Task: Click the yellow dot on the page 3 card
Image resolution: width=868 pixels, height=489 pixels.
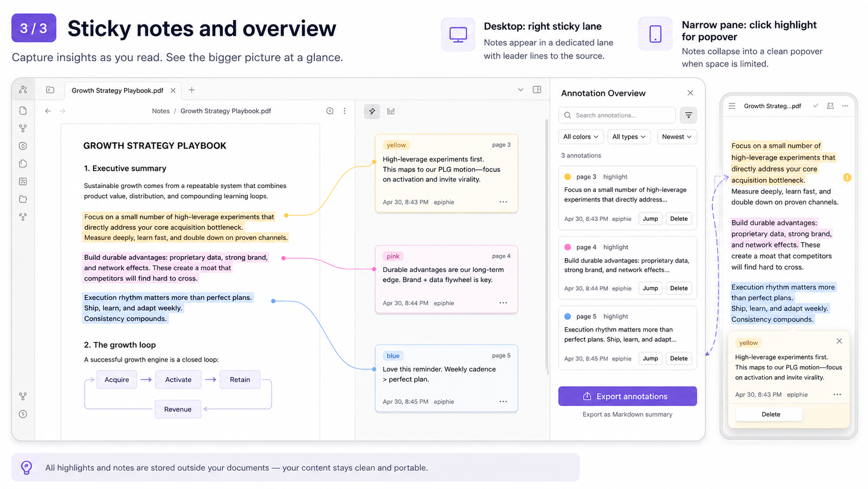Action: click(567, 177)
